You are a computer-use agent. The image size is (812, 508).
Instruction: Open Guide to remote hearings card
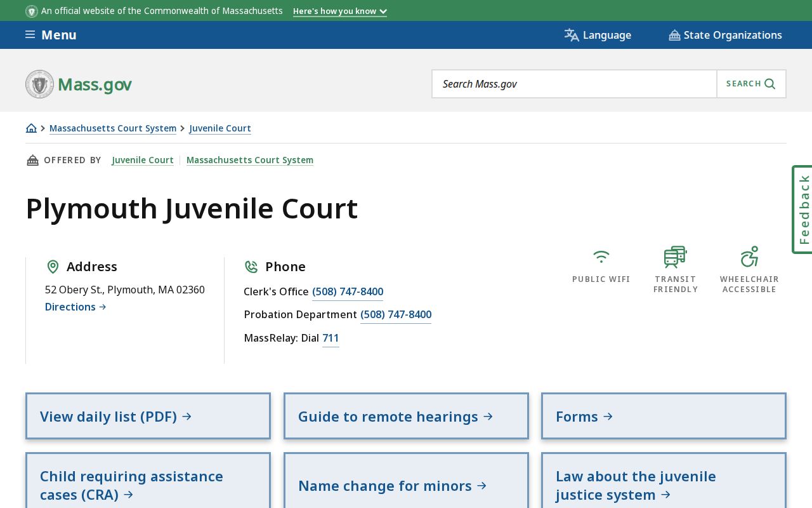click(x=406, y=416)
